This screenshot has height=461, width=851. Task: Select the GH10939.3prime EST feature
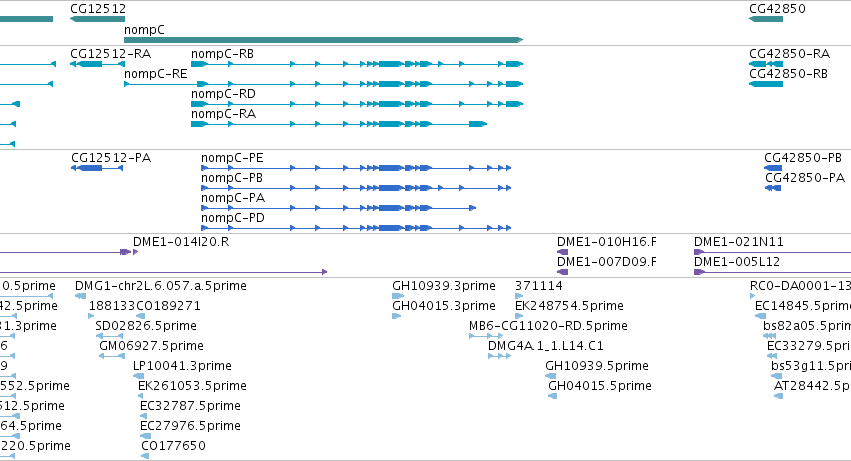(x=398, y=296)
